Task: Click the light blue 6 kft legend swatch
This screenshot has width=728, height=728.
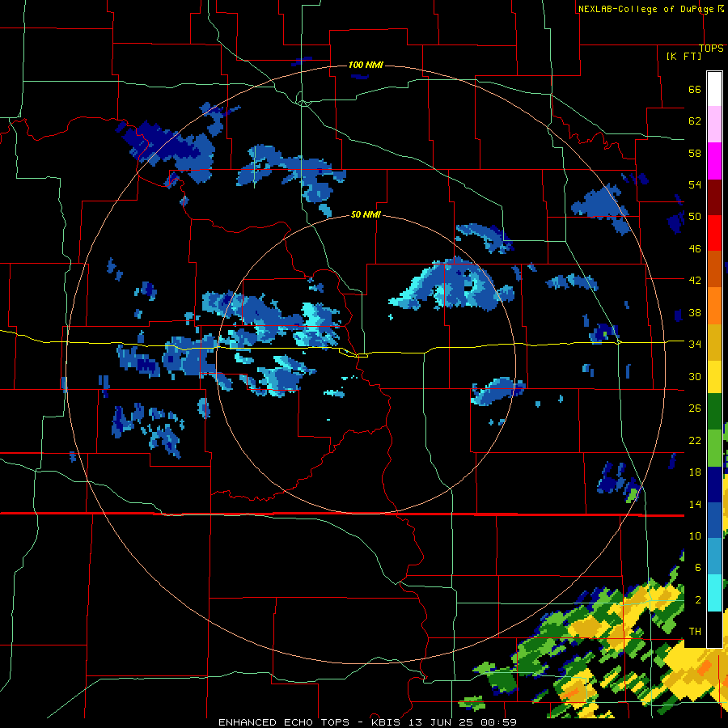Action: click(714, 557)
